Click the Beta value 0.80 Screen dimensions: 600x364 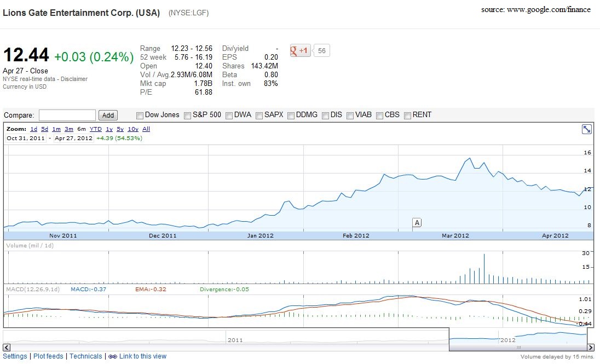tap(272, 74)
